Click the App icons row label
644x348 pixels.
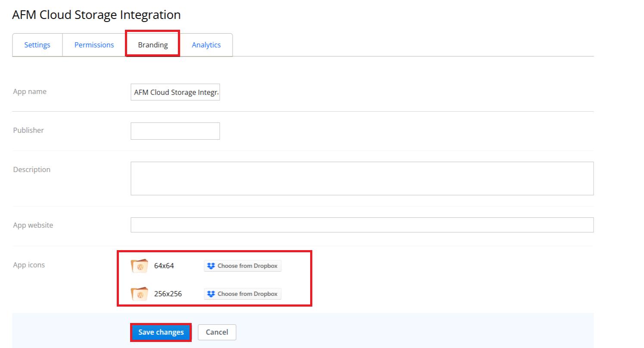coord(29,265)
